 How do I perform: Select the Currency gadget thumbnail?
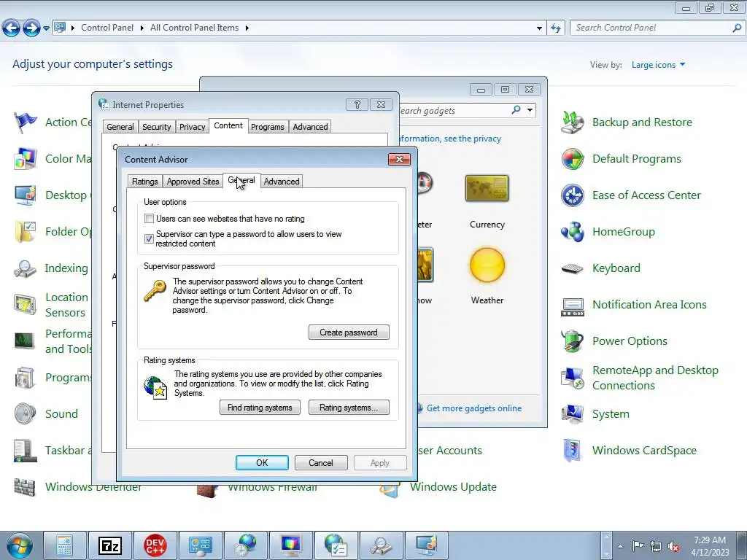coord(487,187)
